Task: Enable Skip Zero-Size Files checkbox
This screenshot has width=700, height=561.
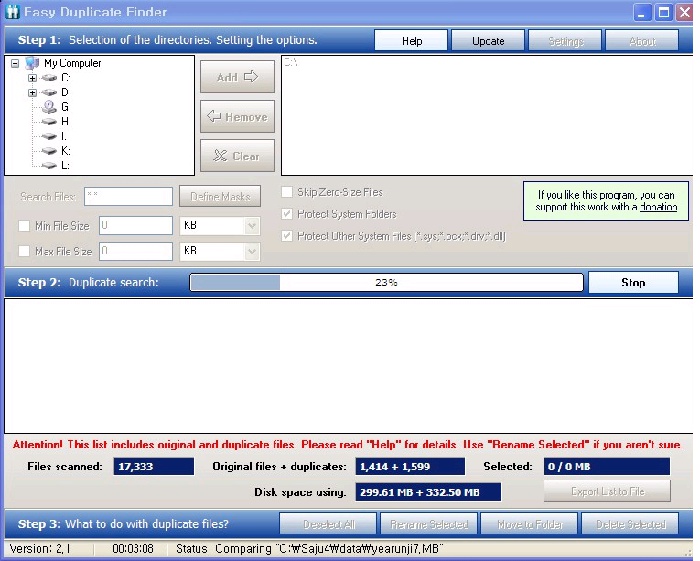Action: 287,192
